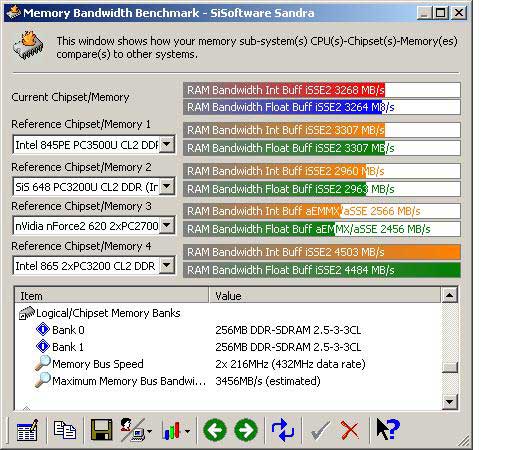Open the dropdown arrow beside user/computer icon

coord(149,431)
